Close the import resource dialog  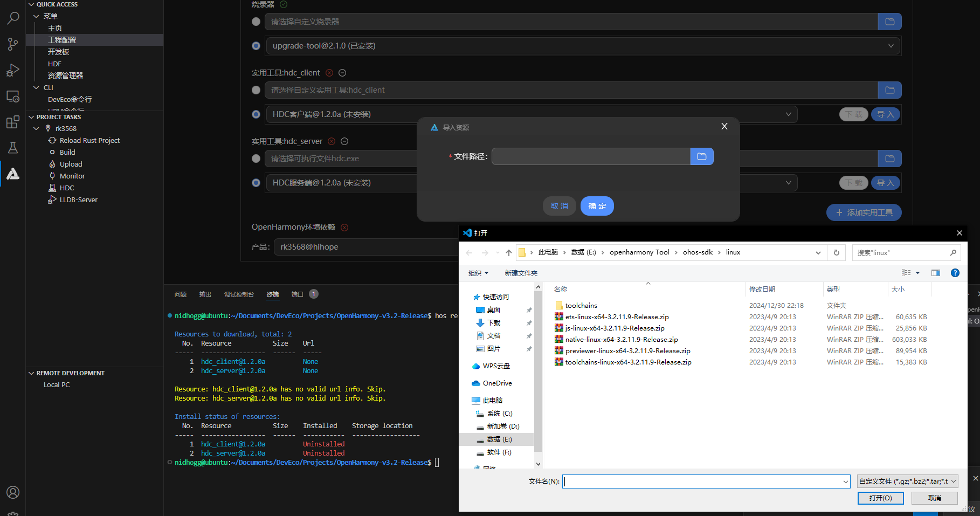[x=724, y=126]
